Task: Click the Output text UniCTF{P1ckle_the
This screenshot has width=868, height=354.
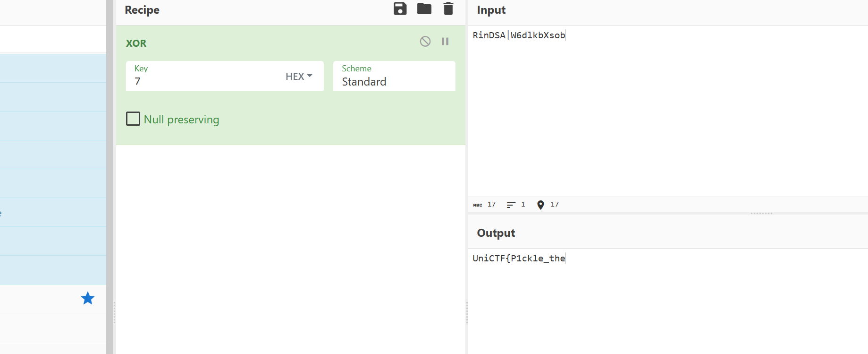Action: tap(518, 259)
